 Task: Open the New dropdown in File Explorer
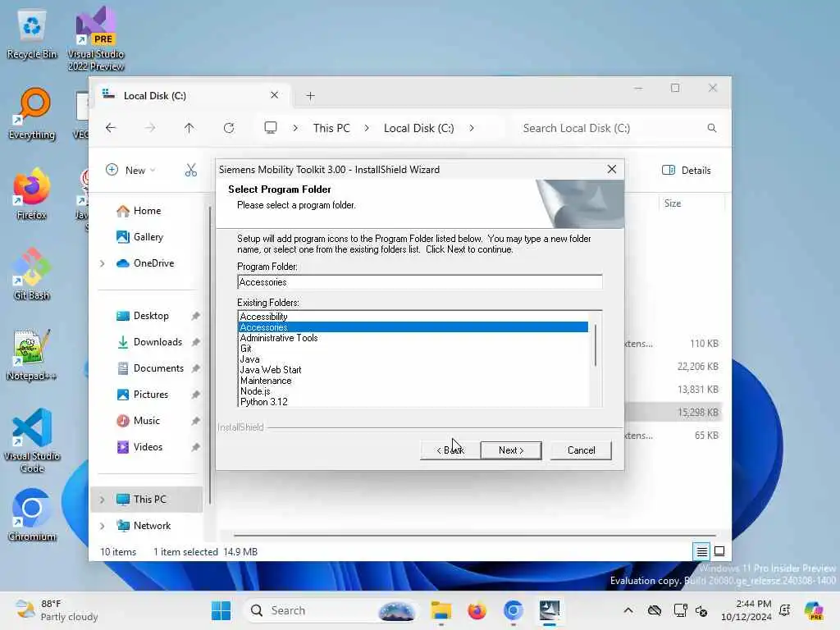tap(131, 171)
